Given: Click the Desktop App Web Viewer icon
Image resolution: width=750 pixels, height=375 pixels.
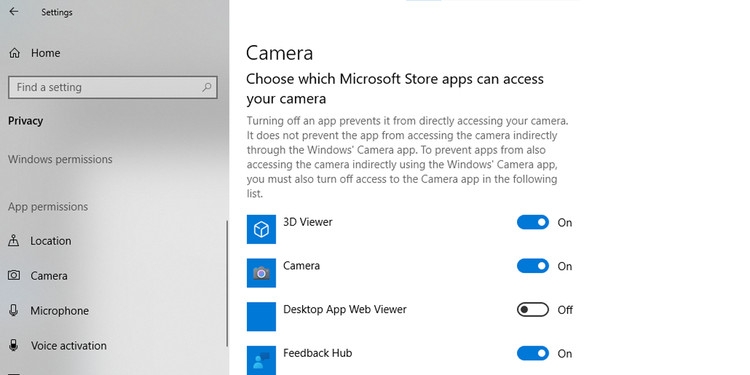Looking at the screenshot, I should pyautogui.click(x=261, y=317).
